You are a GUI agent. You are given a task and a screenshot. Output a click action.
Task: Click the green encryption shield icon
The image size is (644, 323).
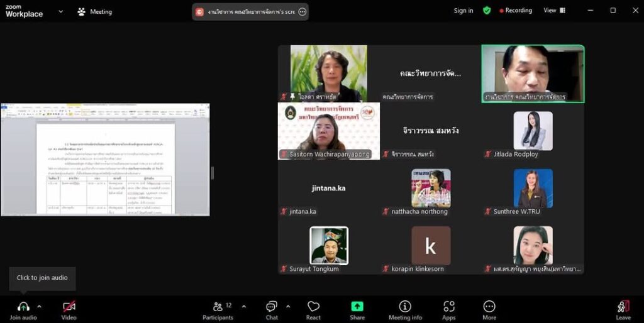487,11
